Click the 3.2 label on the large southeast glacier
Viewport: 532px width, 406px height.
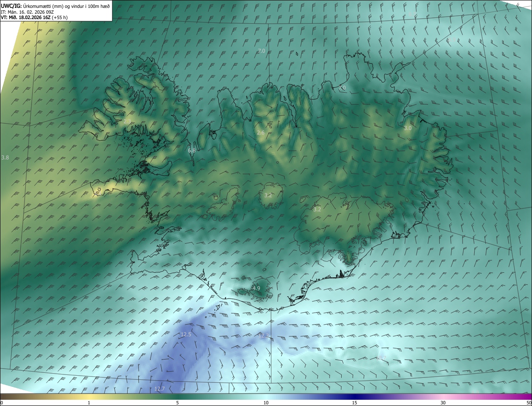pyautogui.click(x=317, y=210)
